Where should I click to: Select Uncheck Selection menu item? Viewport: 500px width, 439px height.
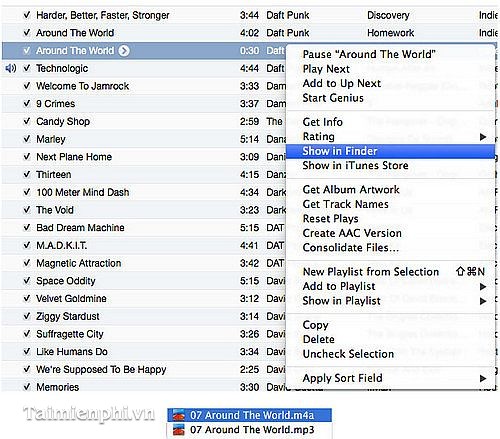(348, 354)
